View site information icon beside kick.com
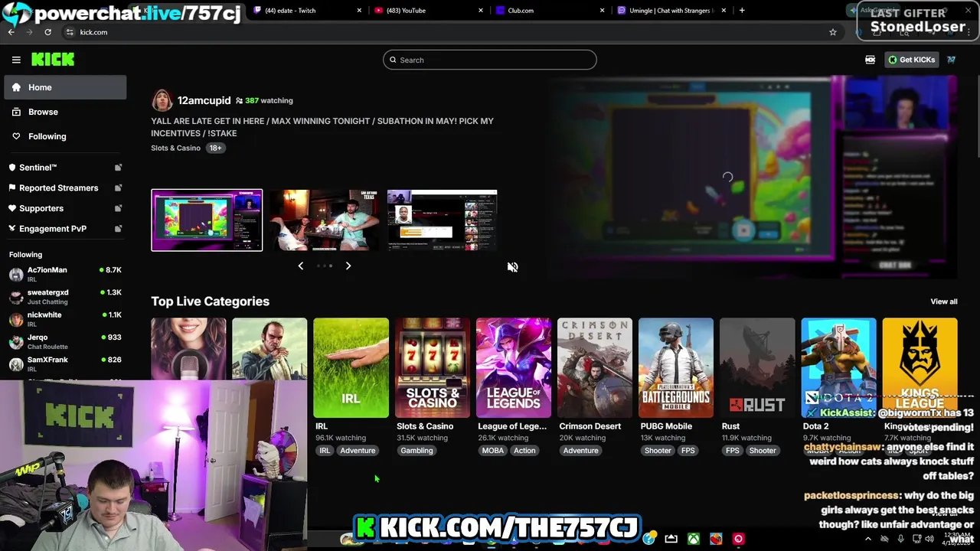Viewport: 980px width, 551px height. (70, 32)
